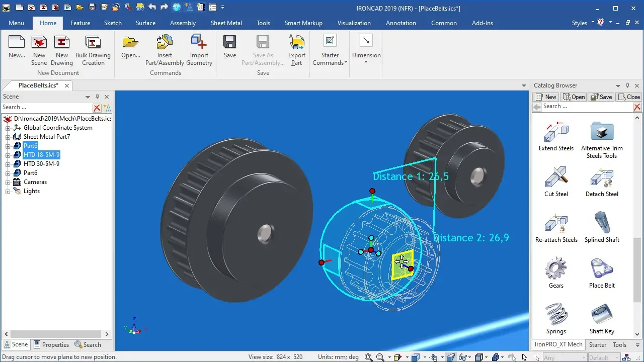
Task: Select Cut Steel catalog item
Action: click(x=556, y=182)
